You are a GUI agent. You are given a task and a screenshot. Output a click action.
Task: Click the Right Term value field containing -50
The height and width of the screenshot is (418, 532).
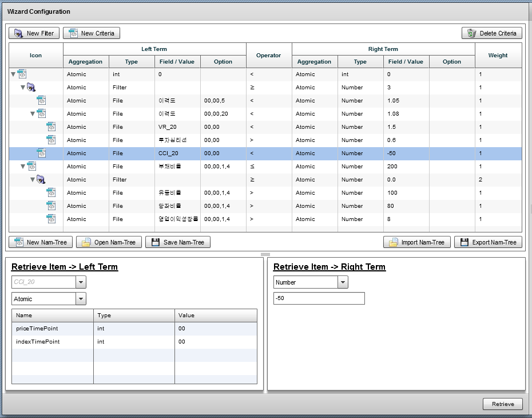[x=319, y=298]
